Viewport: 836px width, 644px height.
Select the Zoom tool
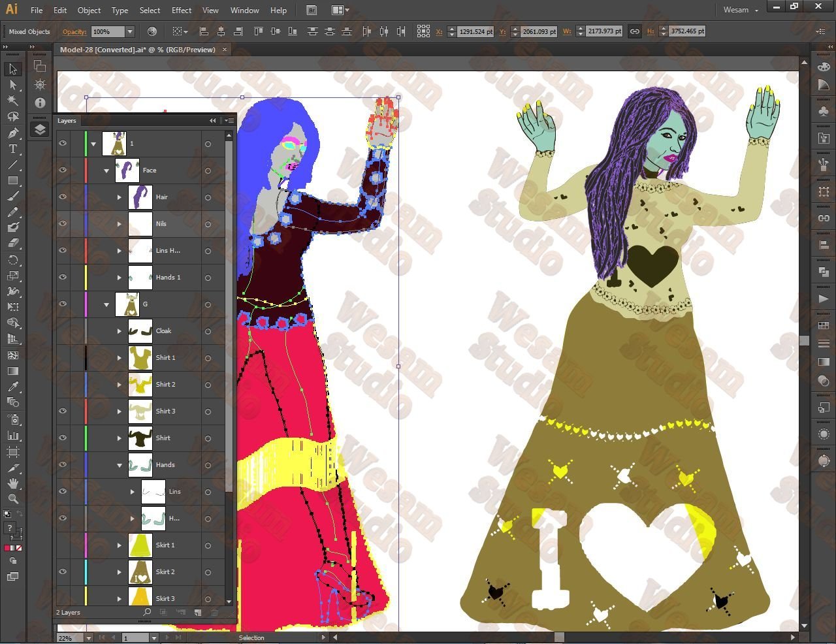[x=13, y=499]
